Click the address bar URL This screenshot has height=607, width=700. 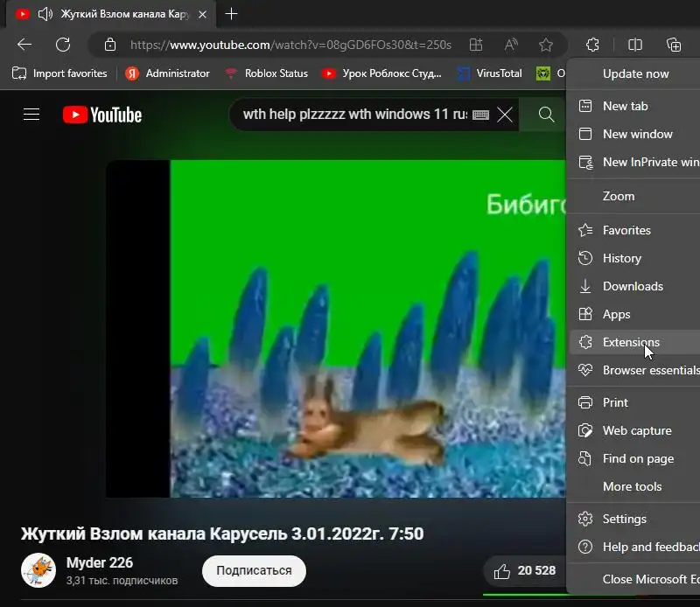tap(290, 45)
